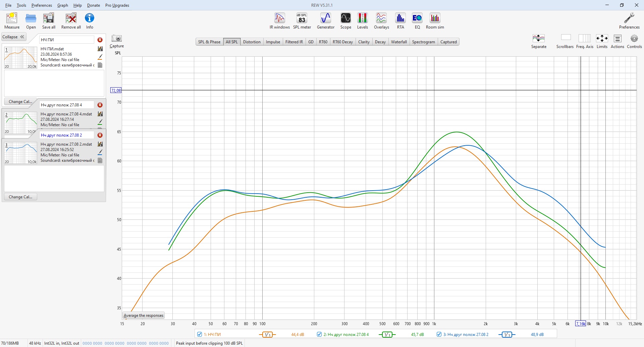Image resolution: width=644 pixels, height=347 pixels.
Task: Switch to the Distortion tab
Action: 252,42
